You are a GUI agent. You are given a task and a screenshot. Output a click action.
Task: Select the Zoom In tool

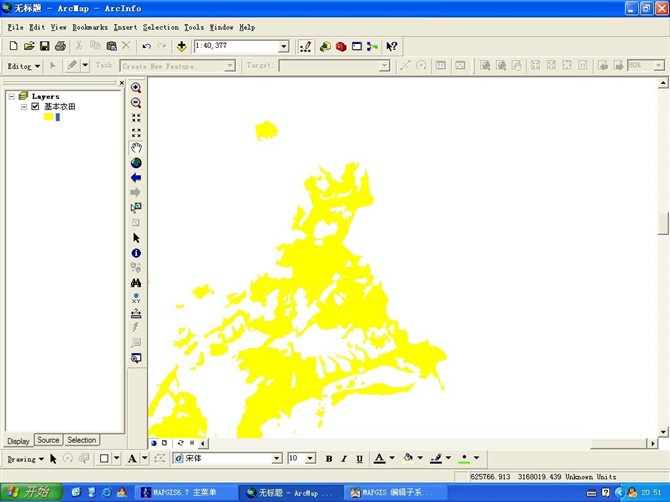click(136, 88)
